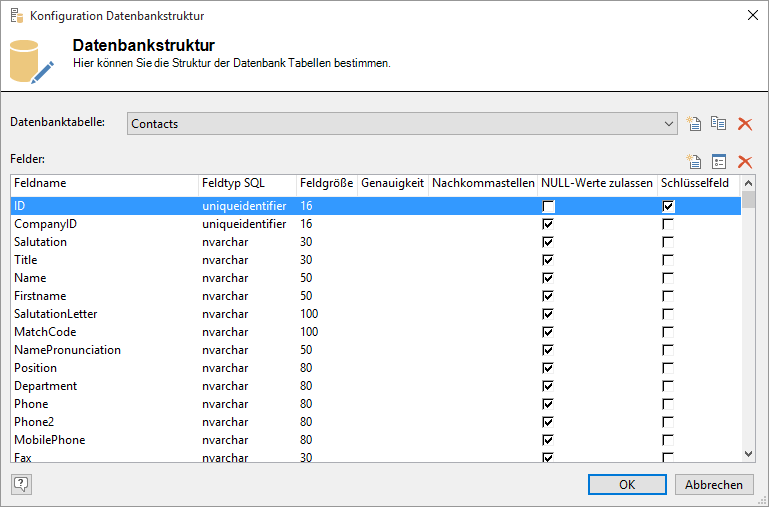Select the MatchCode field row
The image size is (769, 507).
click(45, 332)
